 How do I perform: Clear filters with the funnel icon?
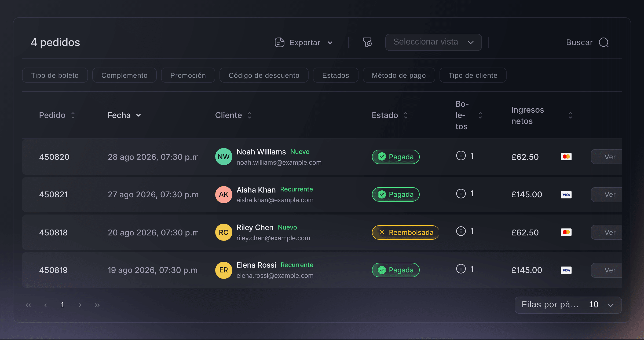point(367,42)
